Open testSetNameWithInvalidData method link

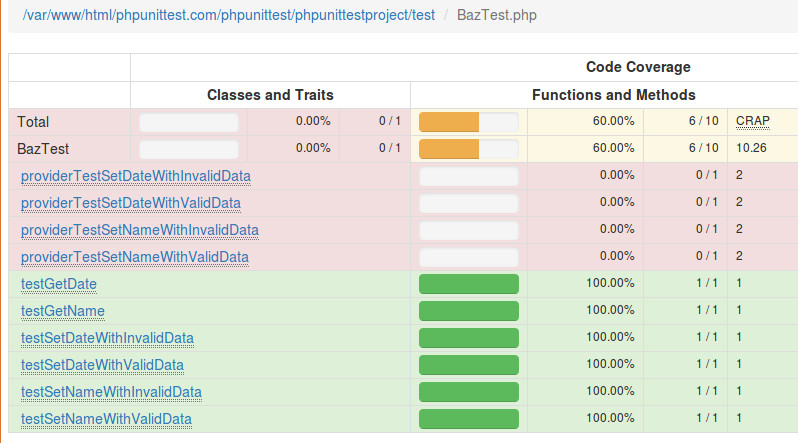pyautogui.click(x=111, y=392)
